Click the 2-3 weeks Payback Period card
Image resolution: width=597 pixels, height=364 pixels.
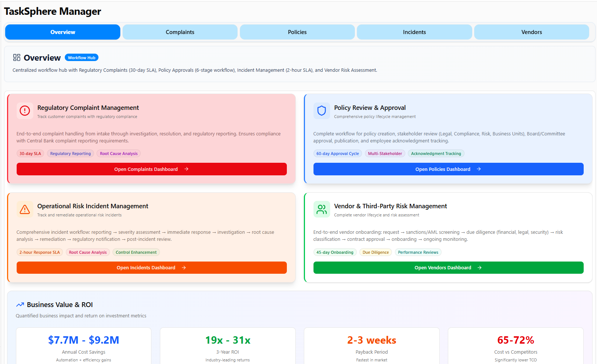372,346
